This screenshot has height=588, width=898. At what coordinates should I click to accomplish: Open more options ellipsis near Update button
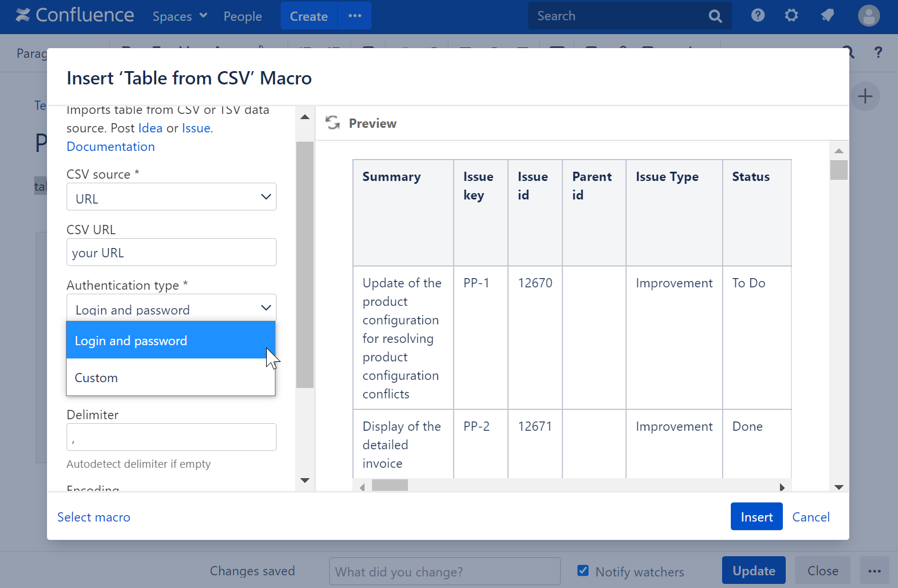point(874,571)
